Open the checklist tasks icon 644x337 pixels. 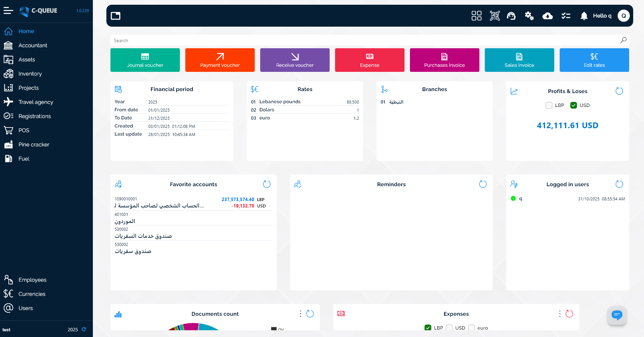point(566,16)
